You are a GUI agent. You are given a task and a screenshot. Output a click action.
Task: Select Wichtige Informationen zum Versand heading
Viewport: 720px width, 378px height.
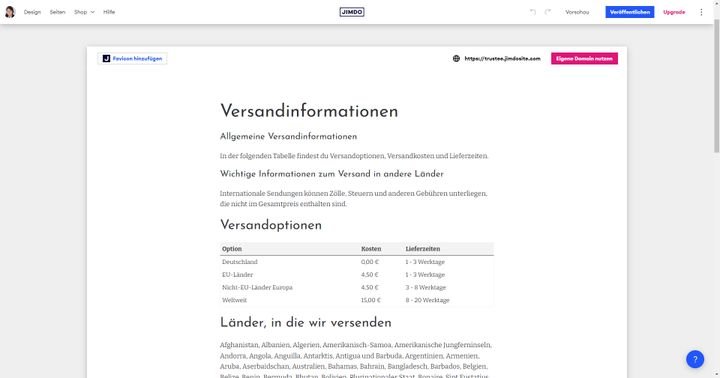tap(332, 174)
